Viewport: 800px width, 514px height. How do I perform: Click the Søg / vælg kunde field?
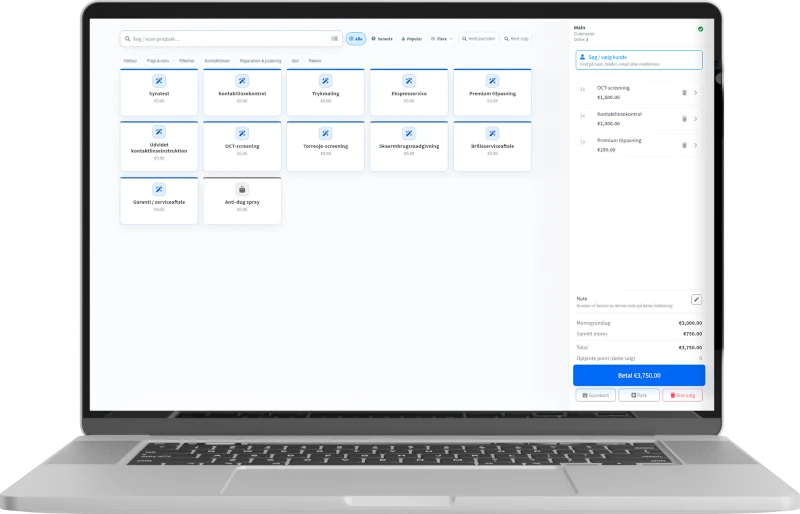point(639,60)
